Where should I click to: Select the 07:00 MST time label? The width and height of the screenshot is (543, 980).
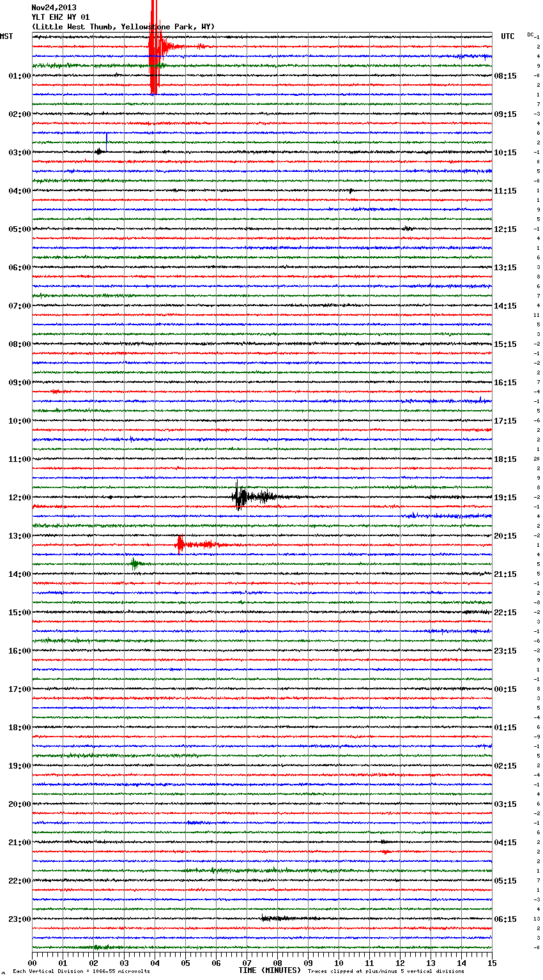[x=20, y=306]
